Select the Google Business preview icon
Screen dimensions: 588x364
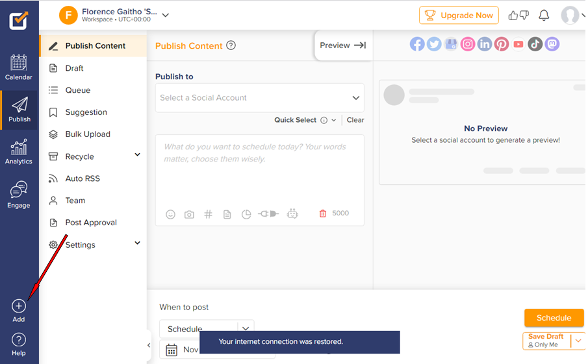tap(451, 44)
